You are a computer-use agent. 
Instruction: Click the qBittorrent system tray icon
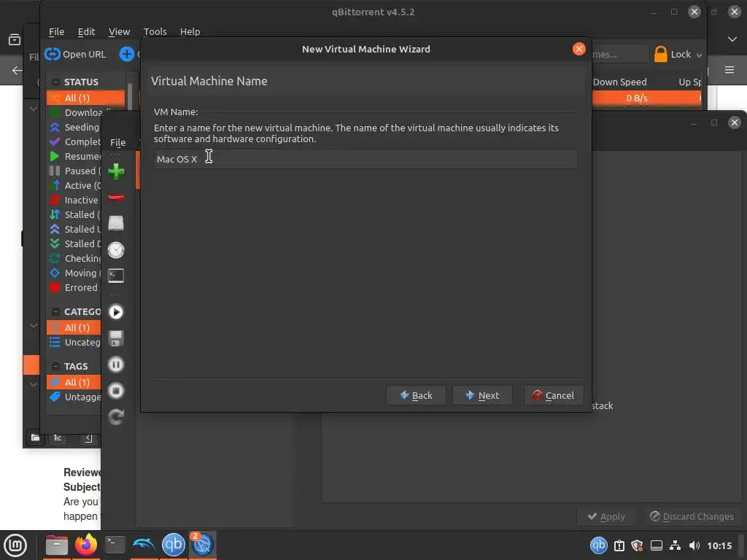(598, 545)
